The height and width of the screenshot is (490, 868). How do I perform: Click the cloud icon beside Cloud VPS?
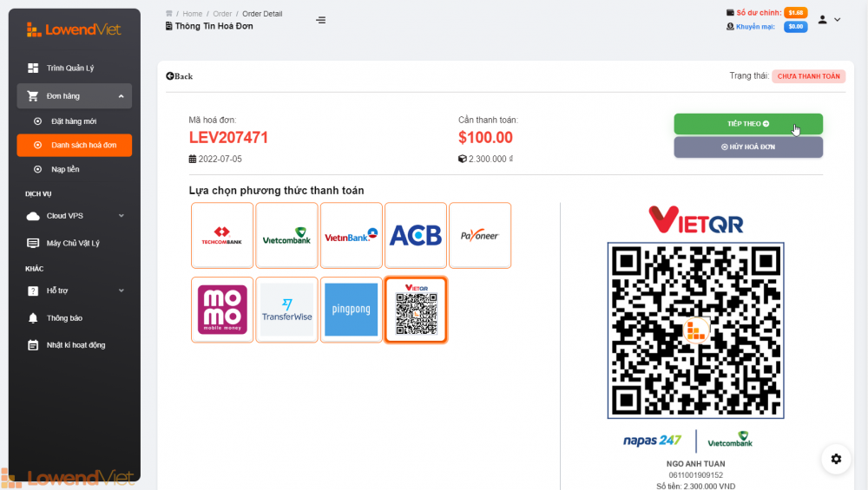[x=33, y=216]
